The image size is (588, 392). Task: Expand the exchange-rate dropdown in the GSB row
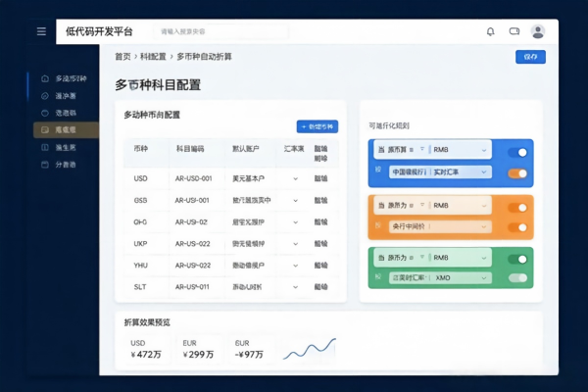(x=296, y=200)
